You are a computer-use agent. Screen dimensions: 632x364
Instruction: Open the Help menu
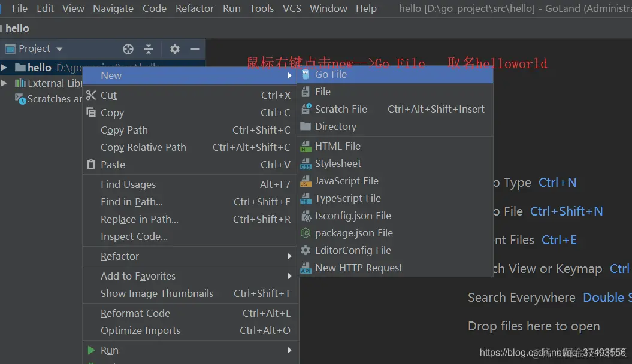[x=366, y=8]
